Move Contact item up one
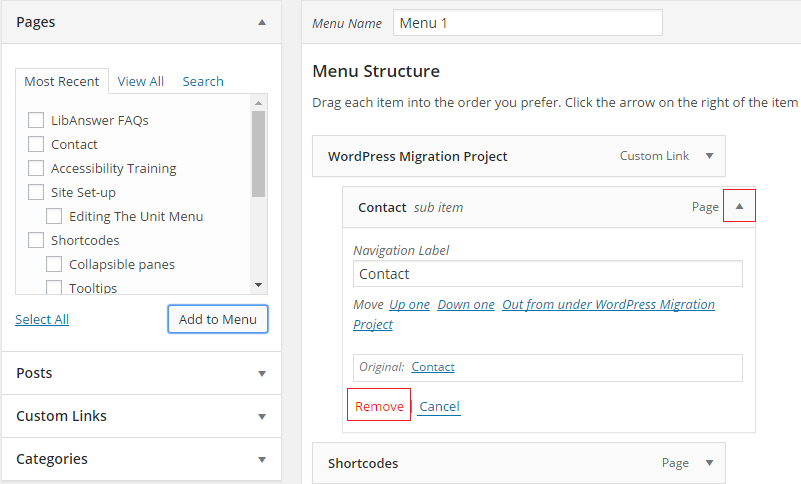This screenshot has width=801, height=484. click(409, 304)
